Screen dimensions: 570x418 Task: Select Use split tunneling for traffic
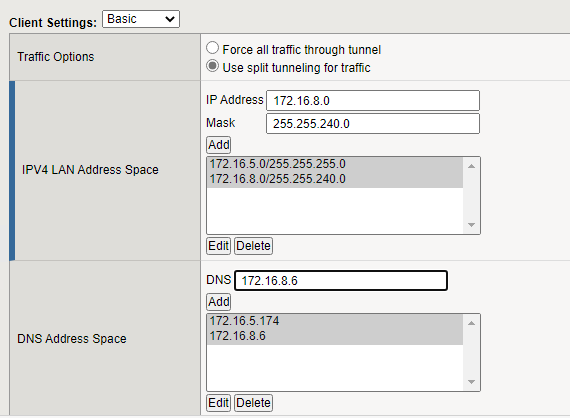pyautogui.click(x=212, y=66)
